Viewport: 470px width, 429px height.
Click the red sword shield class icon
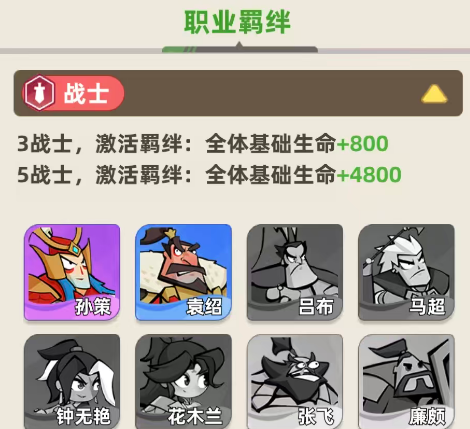(x=39, y=93)
